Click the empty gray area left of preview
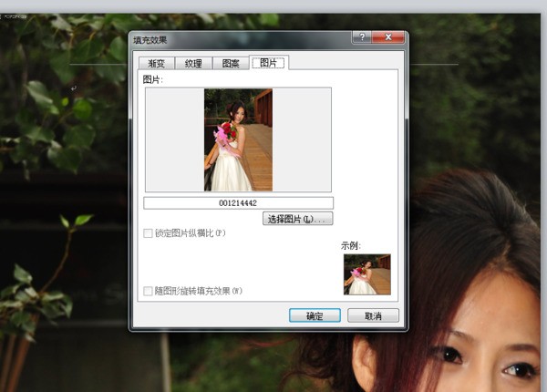 [x=173, y=139]
